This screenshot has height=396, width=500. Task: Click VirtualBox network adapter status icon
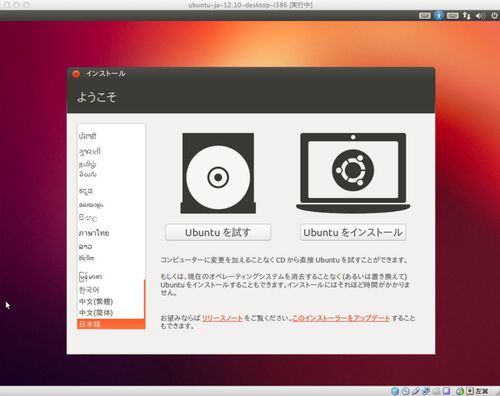[x=426, y=391]
